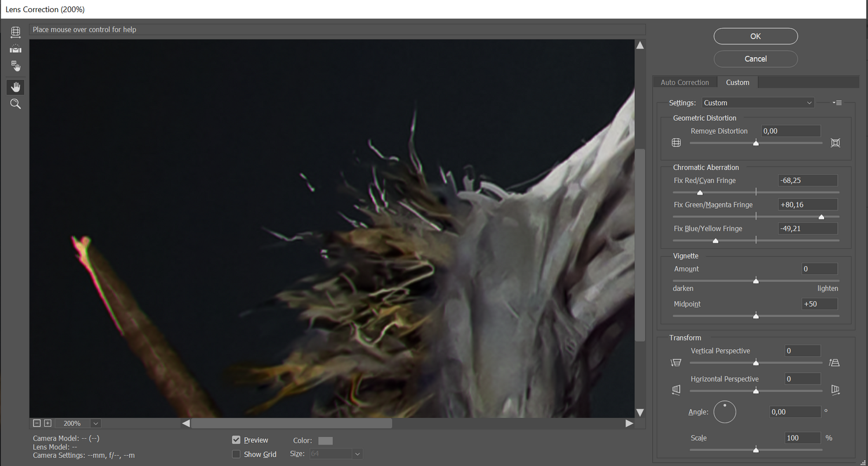Viewport: 868px width, 466px height.
Task: Click the Angle dial control
Action: coord(724,412)
